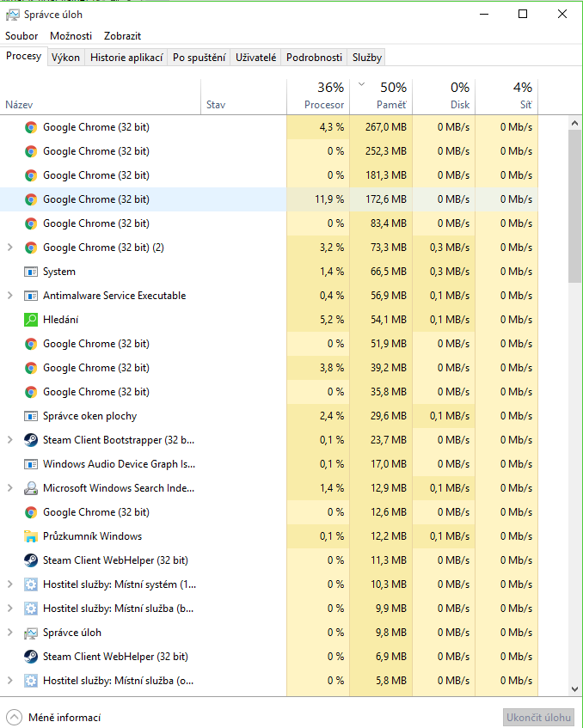Screen dimensions: 583x728
Task: Click the Steam Client Bootstrapper icon
Action: click(x=31, y=440)
